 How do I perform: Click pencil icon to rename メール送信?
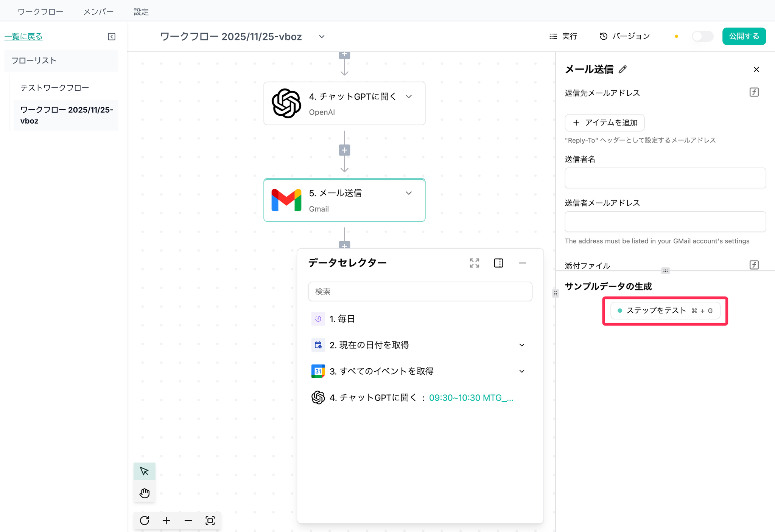coord(622,70)
